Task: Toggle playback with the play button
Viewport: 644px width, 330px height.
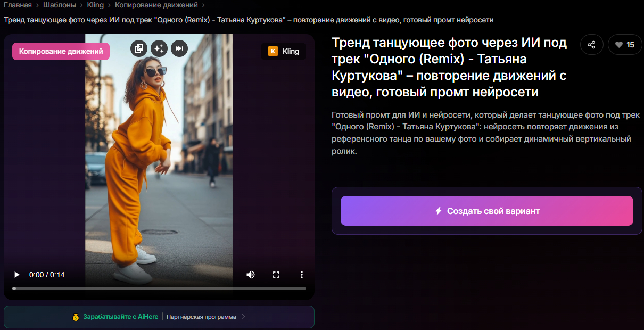Action: pyautogui.click(x=16, y=275)
